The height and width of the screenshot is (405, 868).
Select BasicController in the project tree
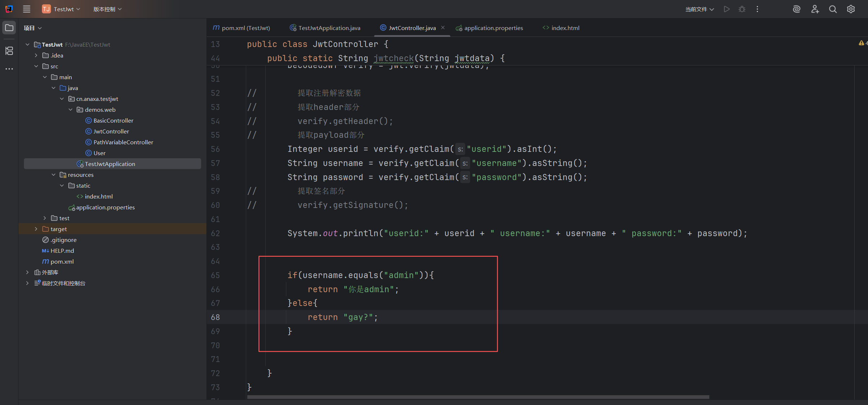(113, 120)
